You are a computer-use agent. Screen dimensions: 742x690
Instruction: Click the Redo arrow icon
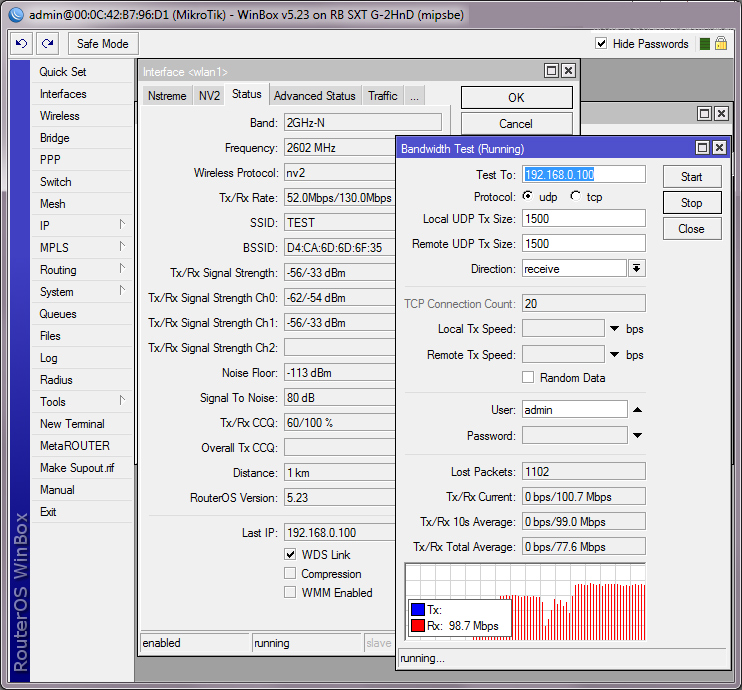pyautogui.click(x=47, y=44)
